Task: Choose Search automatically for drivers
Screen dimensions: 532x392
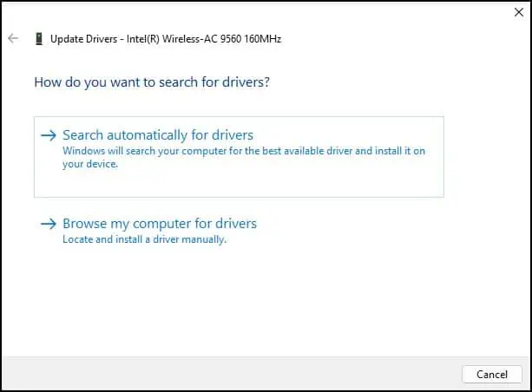Action: [157, 135]
